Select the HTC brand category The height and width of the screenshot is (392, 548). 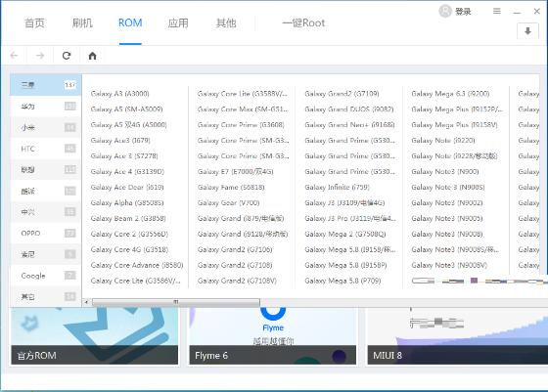pos(46,149)
